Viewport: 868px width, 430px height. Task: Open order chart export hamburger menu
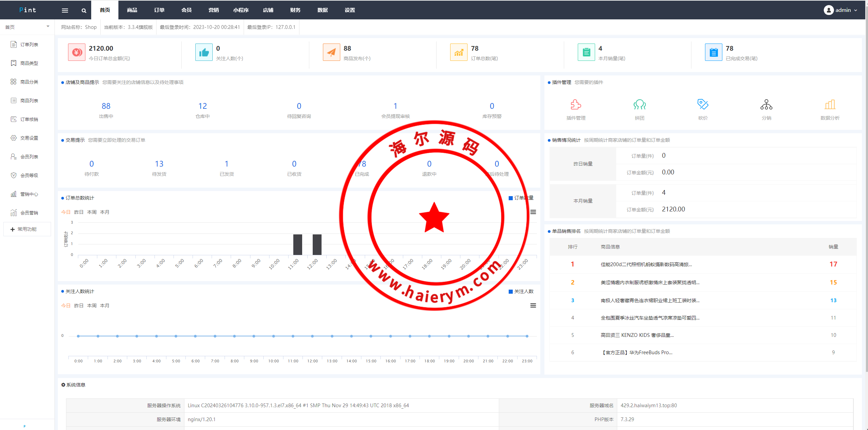click(533, 212)
